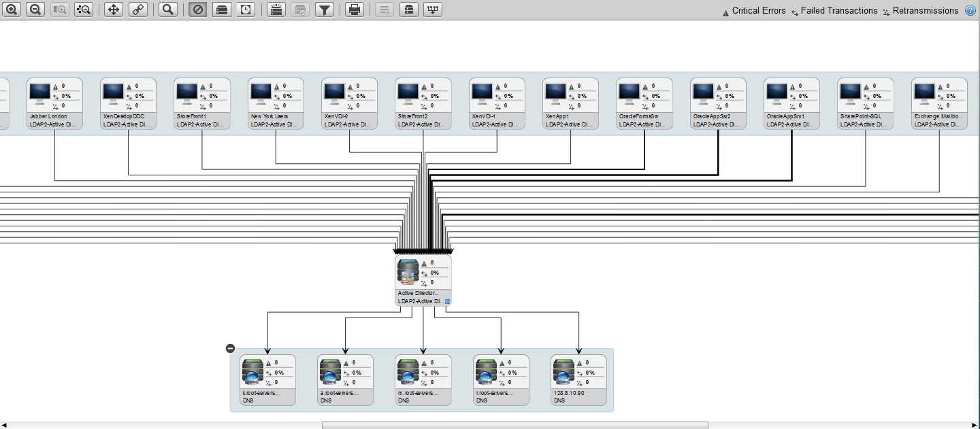This screenshot has width=980, height=429.
Task: Open the help question mark icon
Action: (x=970, y=10)
